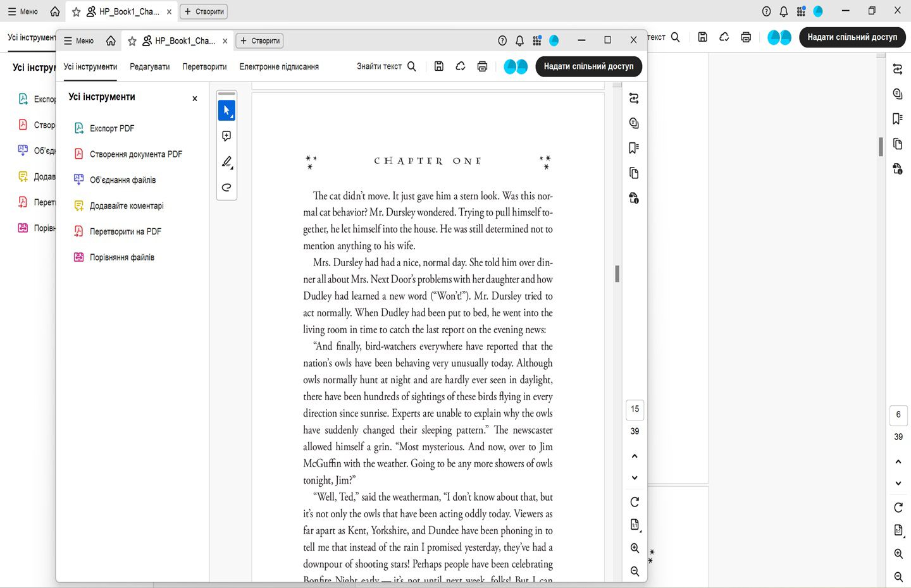
Task: Open comments panel in the back window's right rail
Action: point(897,94)
